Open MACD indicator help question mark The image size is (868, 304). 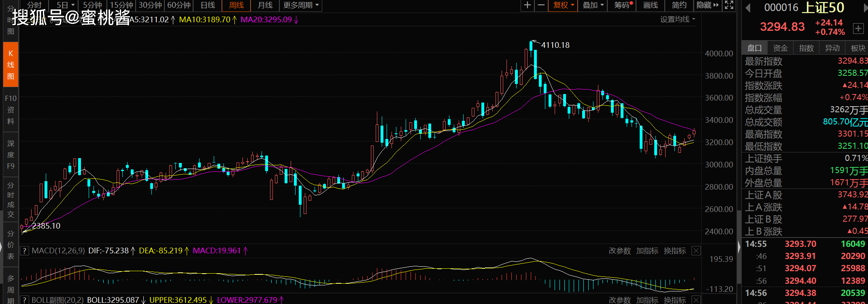coord(24,251)
